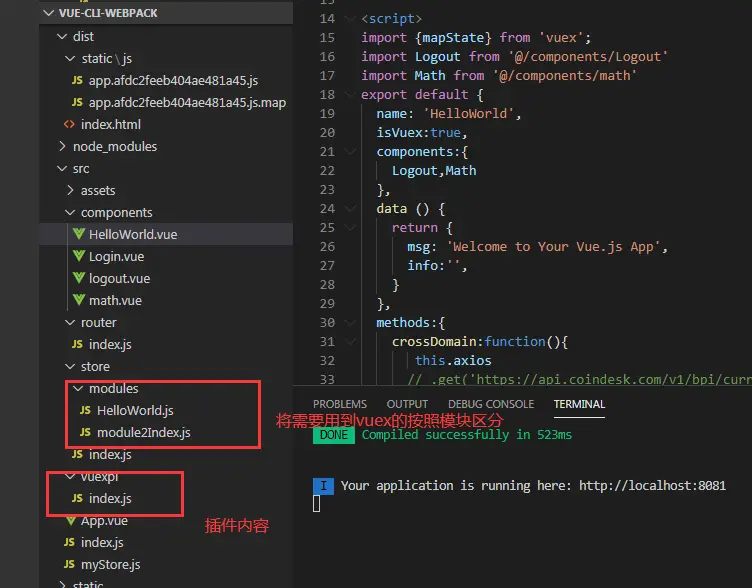The image size is (752, 588).
Task: Click DONE badge in terminal output
Action: click(x=334, y=435)
